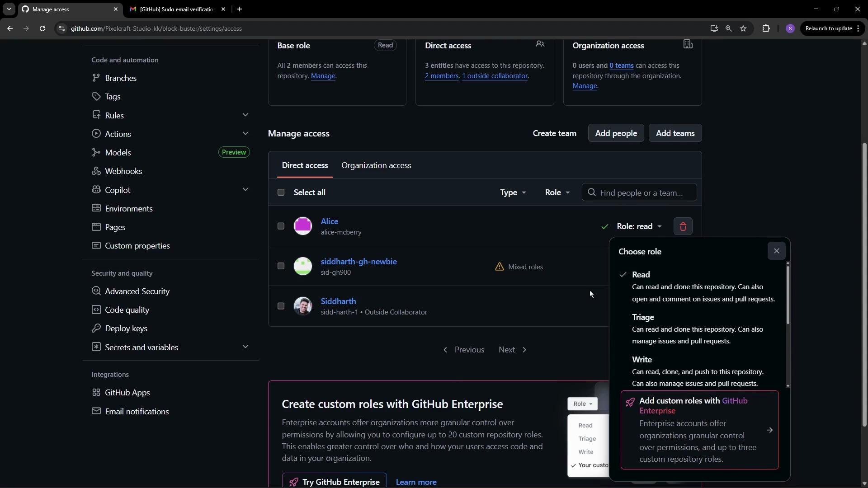Expand the Copilot sidebar section chevron
The image size is (868, 488).
245,189
